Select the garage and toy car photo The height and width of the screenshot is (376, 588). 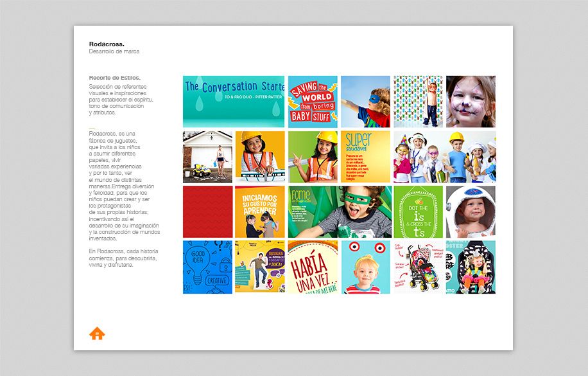coord(207,157)
